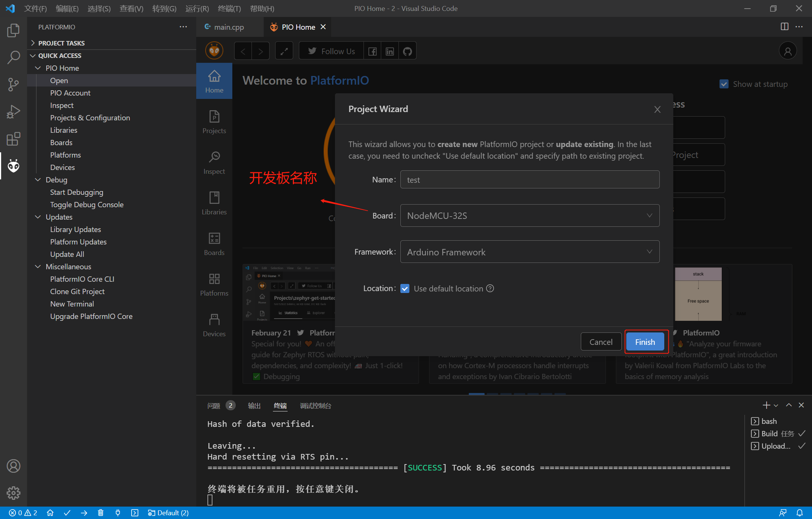The image size is (812, 519).
Task: Click the expand PIO Home view icon
Action: coord(284,51)
